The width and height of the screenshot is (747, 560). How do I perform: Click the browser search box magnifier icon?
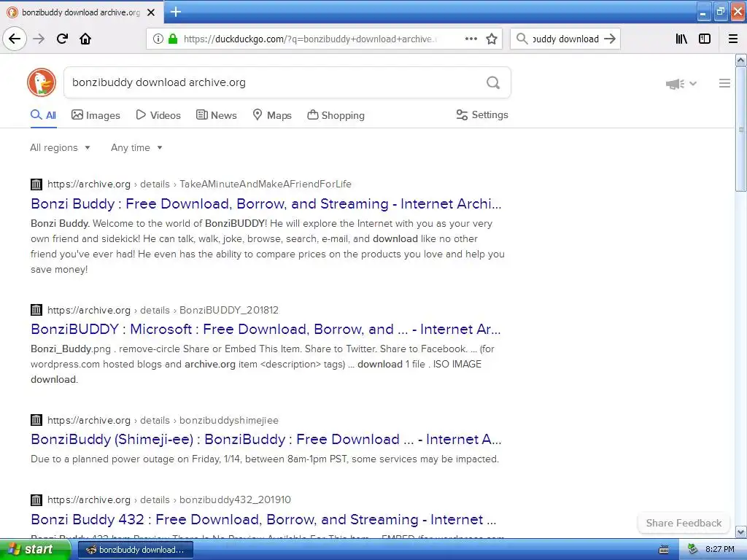(x=522, y=39)
